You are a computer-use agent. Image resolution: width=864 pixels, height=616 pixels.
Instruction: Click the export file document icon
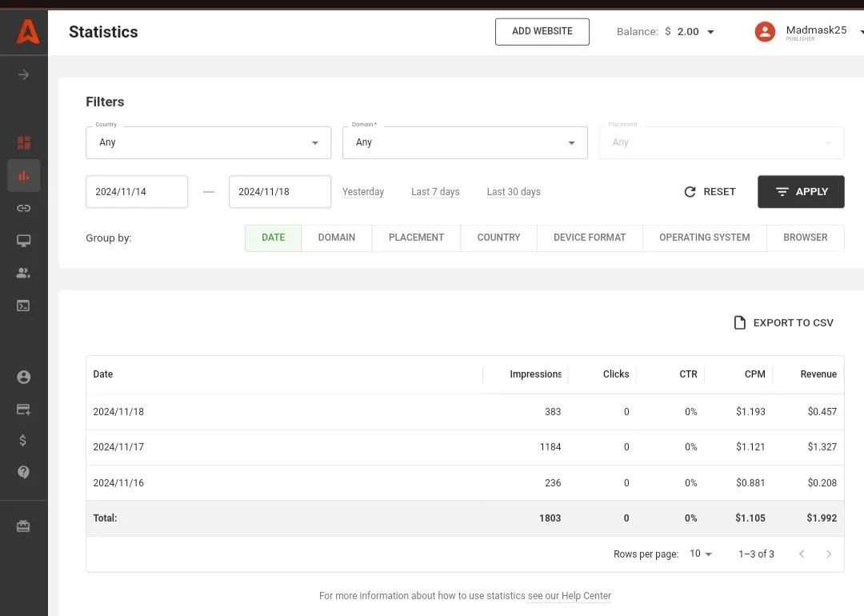[x=739, y=323]
